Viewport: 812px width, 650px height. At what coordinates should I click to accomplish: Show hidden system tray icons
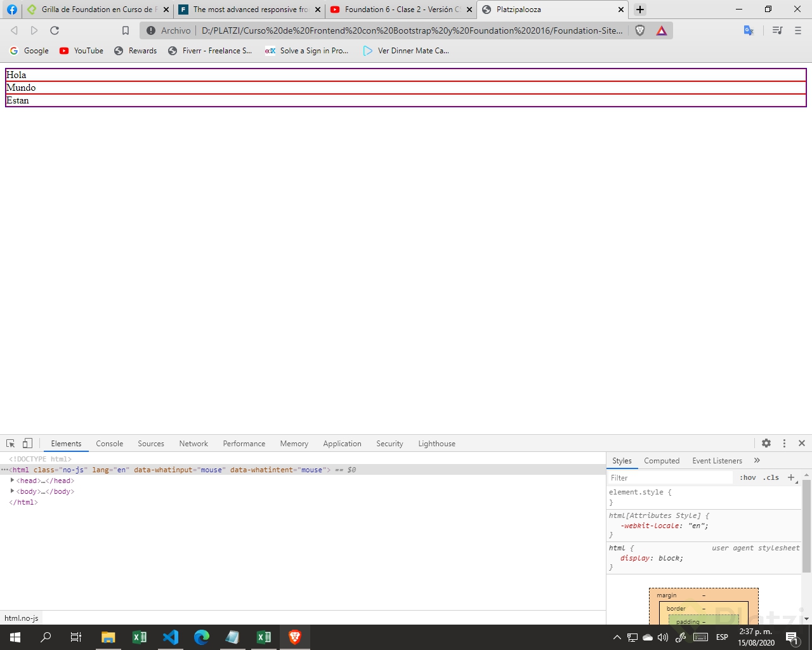click(x=617, y=637)
